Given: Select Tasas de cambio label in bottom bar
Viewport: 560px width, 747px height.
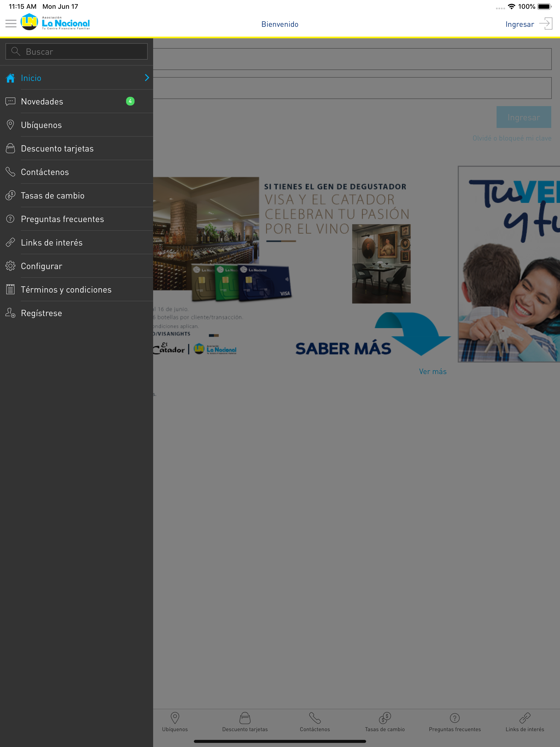Looking at the screenshot, I should click(385, 729).
